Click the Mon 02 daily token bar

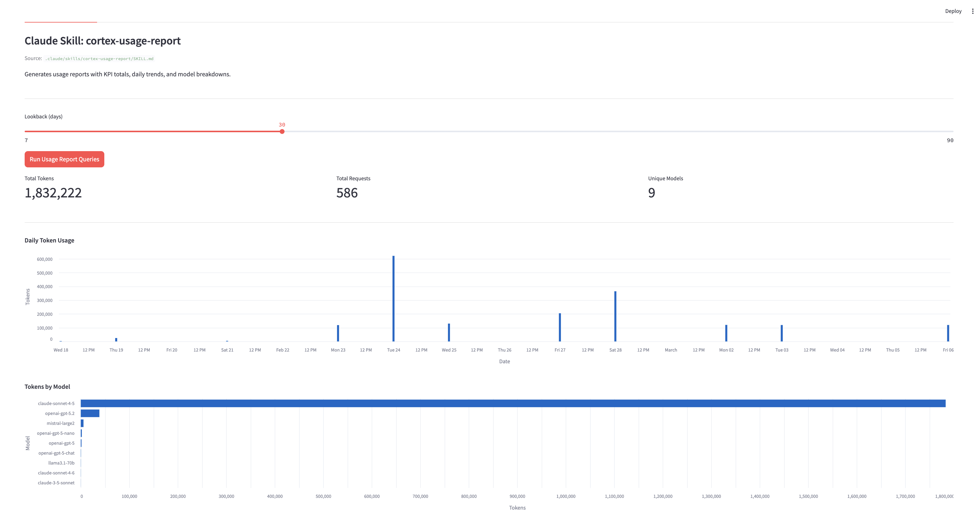pos(726,333)
